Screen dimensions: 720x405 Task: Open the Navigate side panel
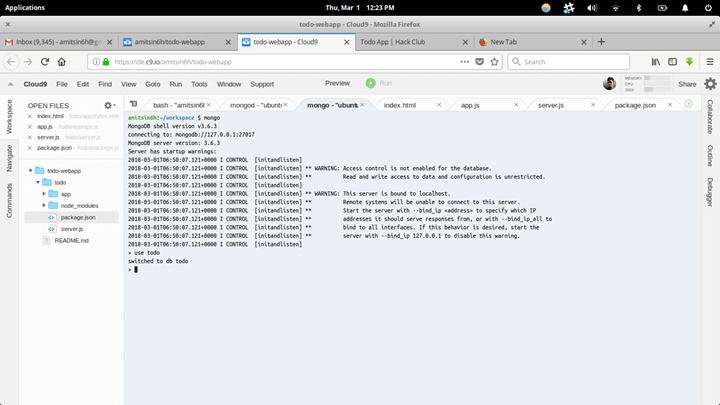coord(9,158)
